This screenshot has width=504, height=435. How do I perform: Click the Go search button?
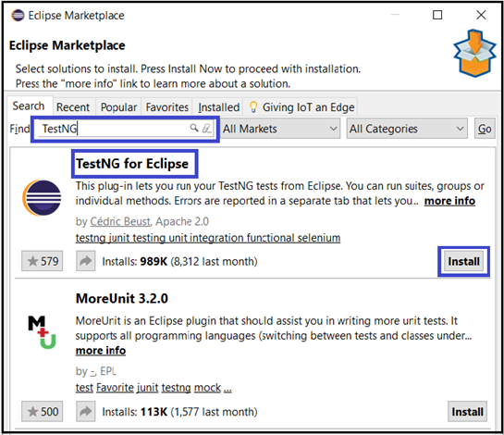[x=485, y=129]
